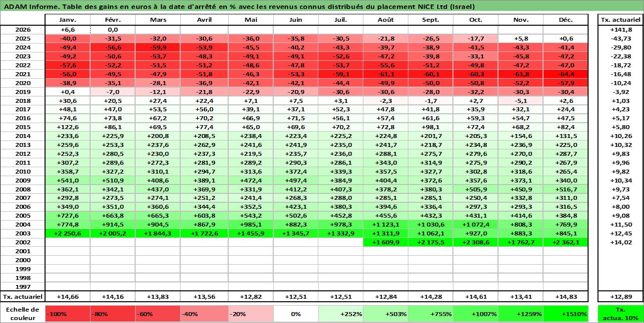
Task: Click the +14,66 January actuarial rate
Action: pyautogui.click(x=67, y=297)
